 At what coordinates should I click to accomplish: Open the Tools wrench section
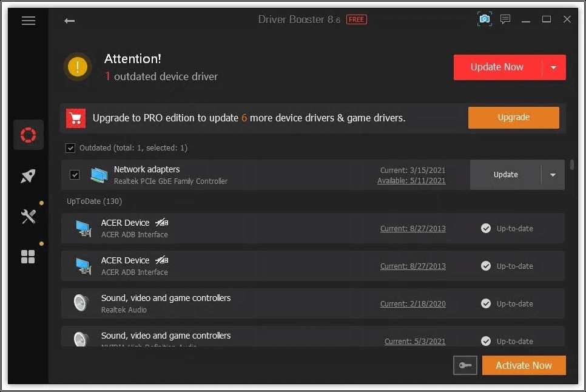tap(29, 217)
